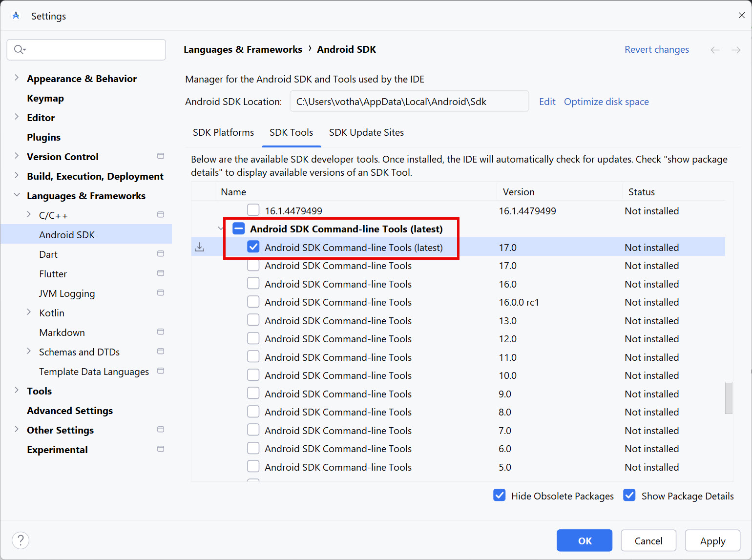This screenshot has height=560, width=752.
Task: Click the download icon beside latest Command-line Tools row
Action: pos(199,247)
